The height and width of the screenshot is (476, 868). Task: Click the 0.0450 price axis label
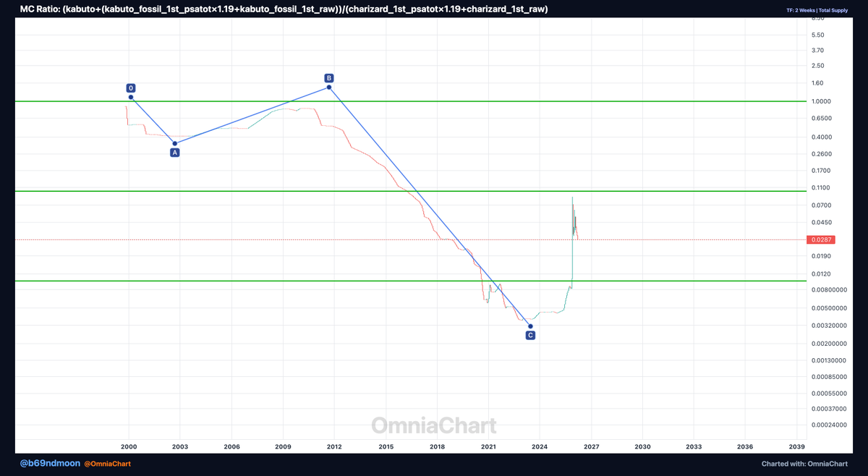click(x=822, y=222)
